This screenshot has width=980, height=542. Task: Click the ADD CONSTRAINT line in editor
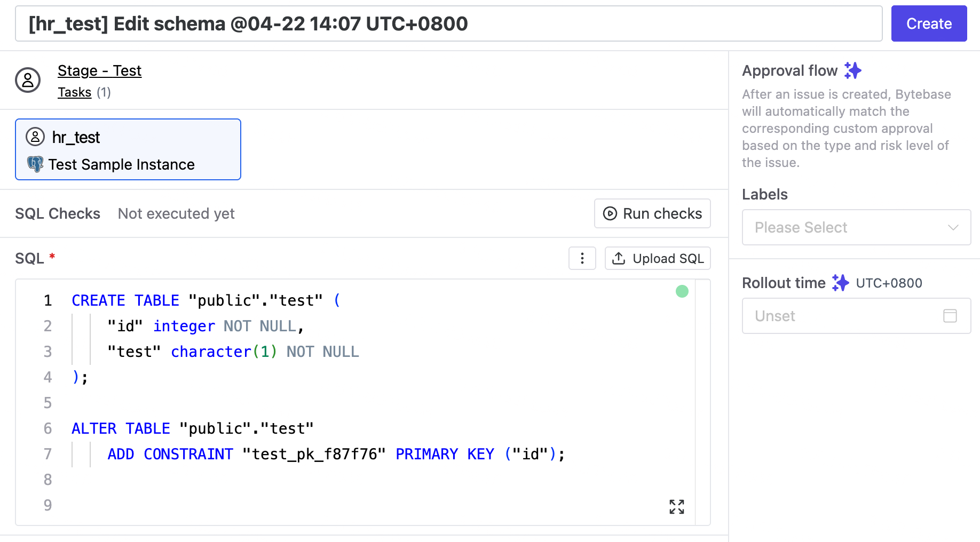(336, 454)
